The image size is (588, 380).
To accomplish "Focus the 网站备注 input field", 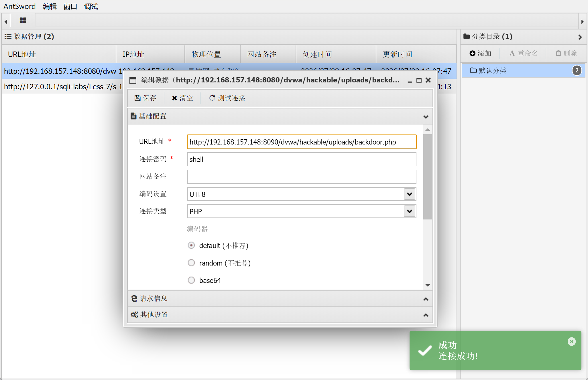I will 302,177.
